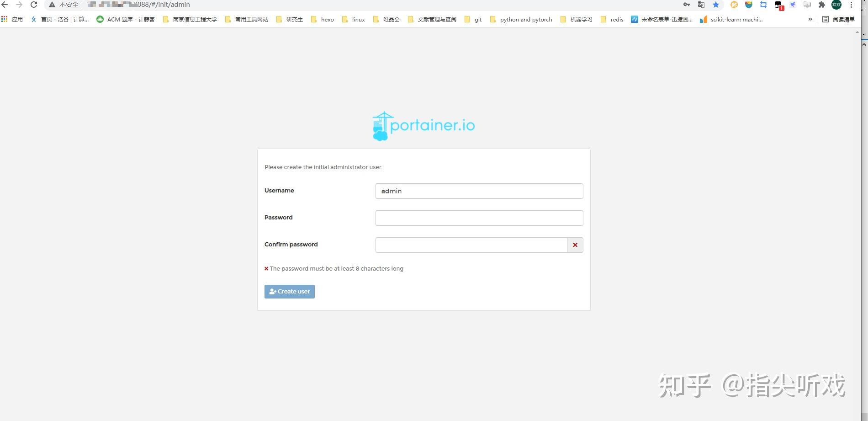
Task: Open the 未命名表单 bookmark
Action: 662,19
